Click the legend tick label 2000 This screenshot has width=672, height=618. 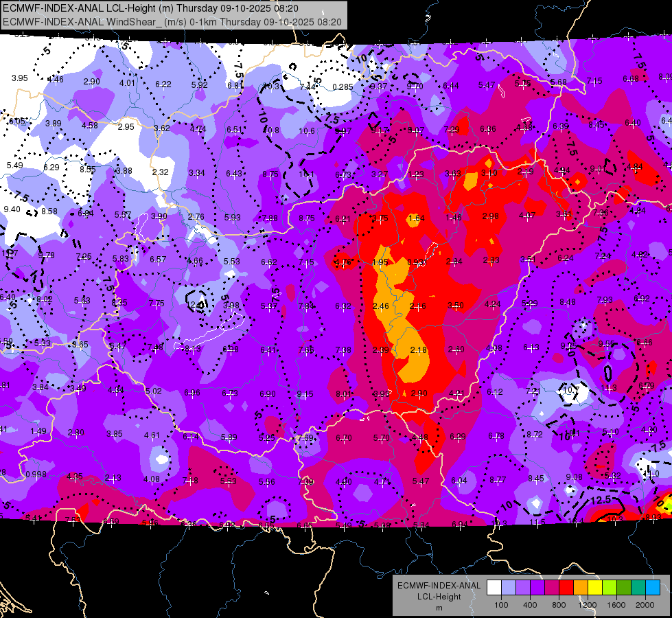pyautogui.click(x=645, y=605)
